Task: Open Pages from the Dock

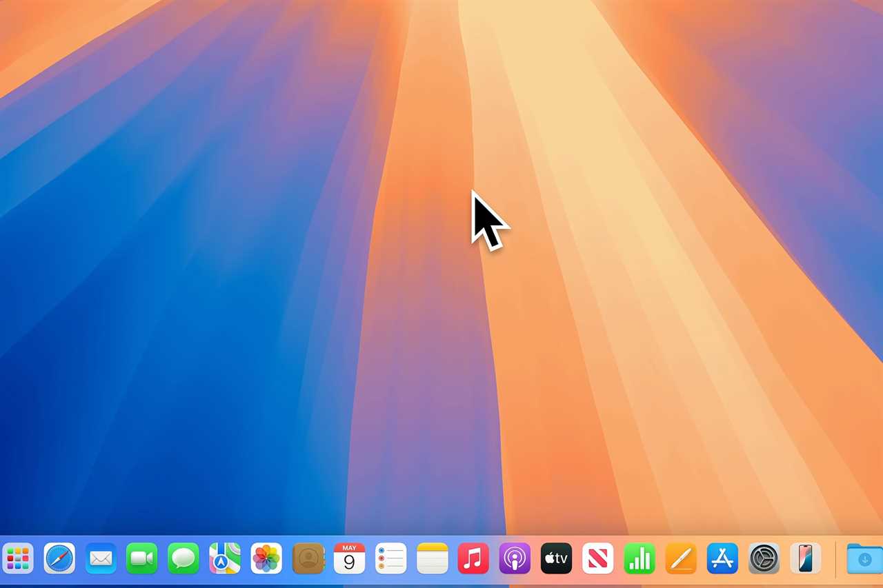Action: tap(680, 558)
